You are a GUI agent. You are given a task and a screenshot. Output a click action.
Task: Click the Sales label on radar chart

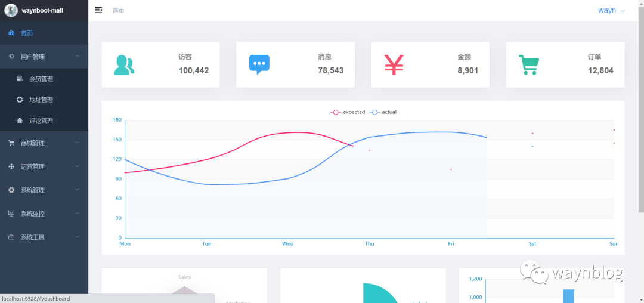pyautogui.click(x=184, y=277)
